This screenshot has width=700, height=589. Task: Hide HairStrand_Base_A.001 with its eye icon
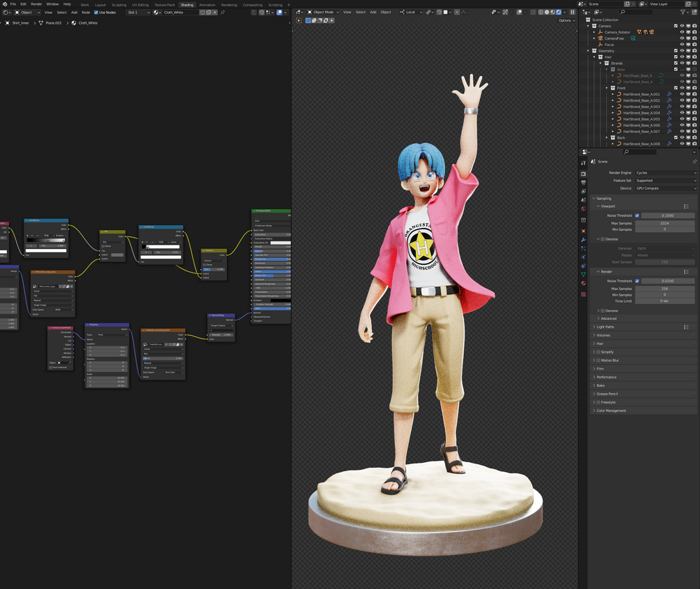tap(682, 94)
